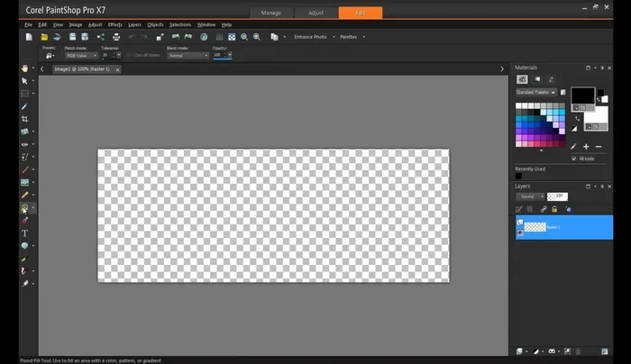The image size is (631, 364).
Task: Expand the Standard Palette dropdown
Action: click(535, 92)
